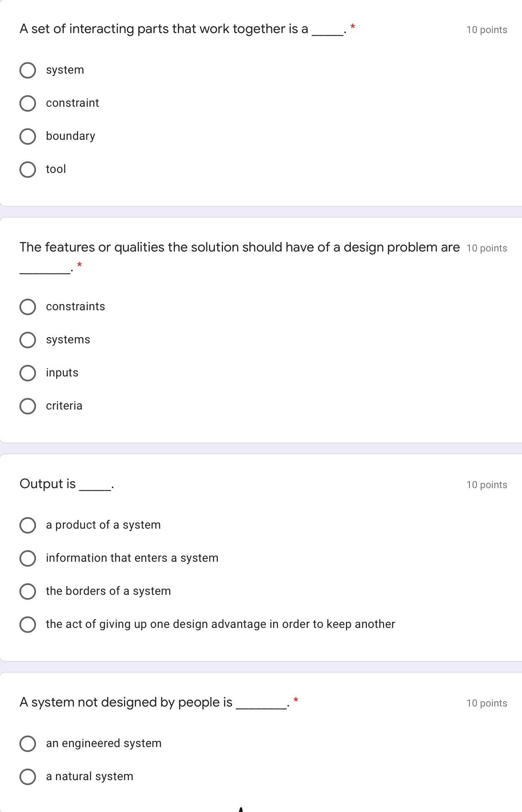
Task: Click the "set of interacting parts" question text
Action: click(164, 29)
